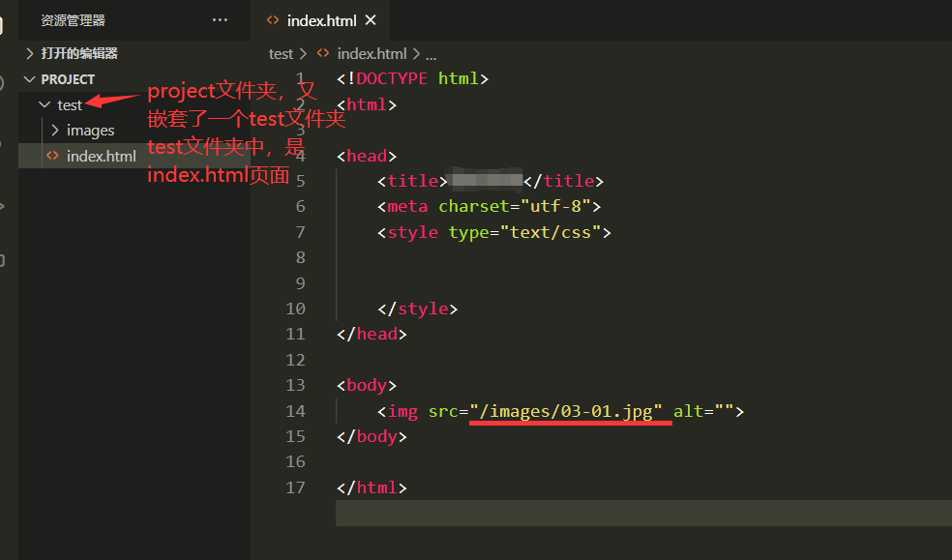Select index.html in the file tree
952x560 pixels.
pyautogui.click(x=134, y=156)
